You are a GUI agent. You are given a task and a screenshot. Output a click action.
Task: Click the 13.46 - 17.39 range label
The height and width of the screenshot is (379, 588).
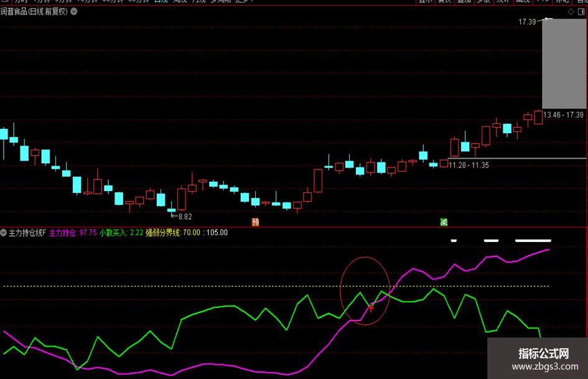click(x=563, y=115)
